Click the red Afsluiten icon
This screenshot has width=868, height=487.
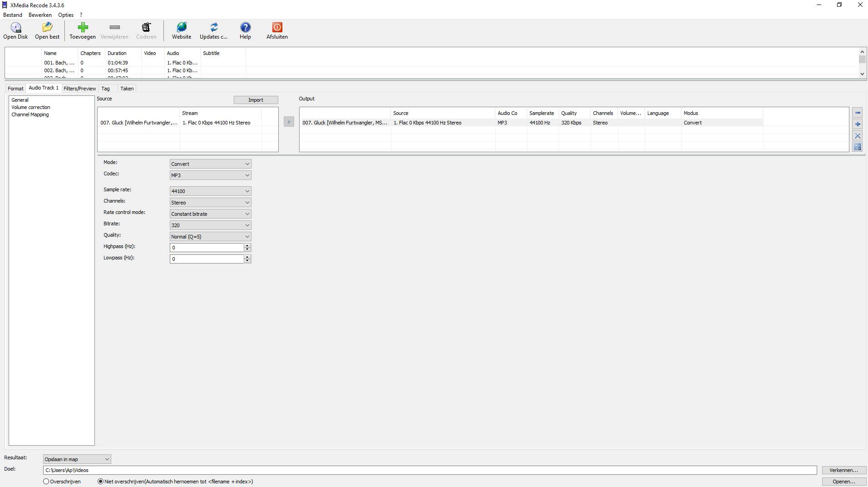(x=277, y=28)
